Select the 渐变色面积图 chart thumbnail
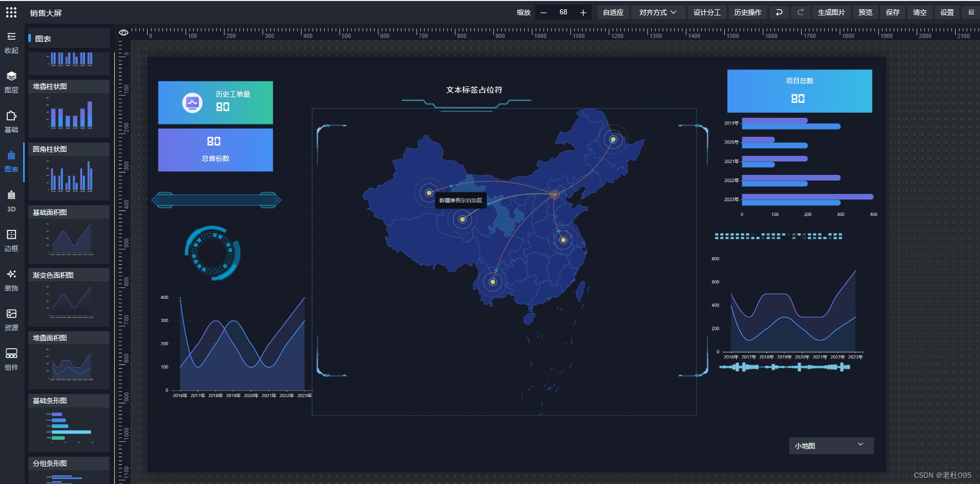Viewport: 980px width, 484px height. click(x=69, y=297)
